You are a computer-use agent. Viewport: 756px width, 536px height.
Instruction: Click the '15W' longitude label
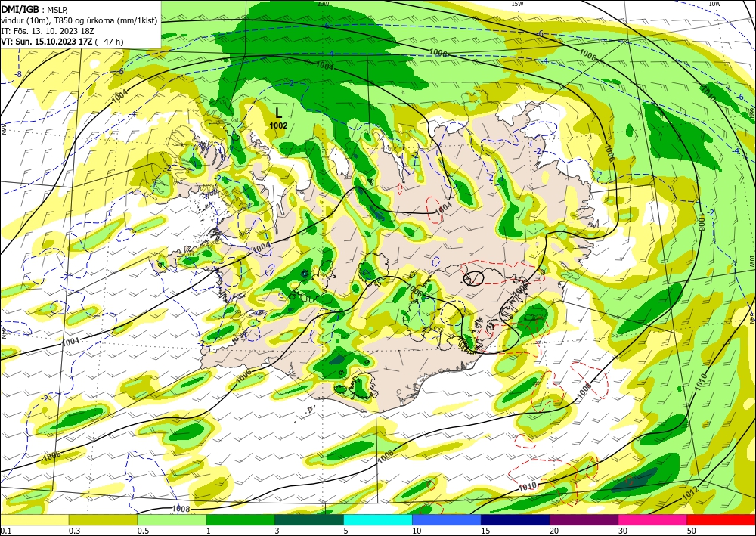(517, 4)
